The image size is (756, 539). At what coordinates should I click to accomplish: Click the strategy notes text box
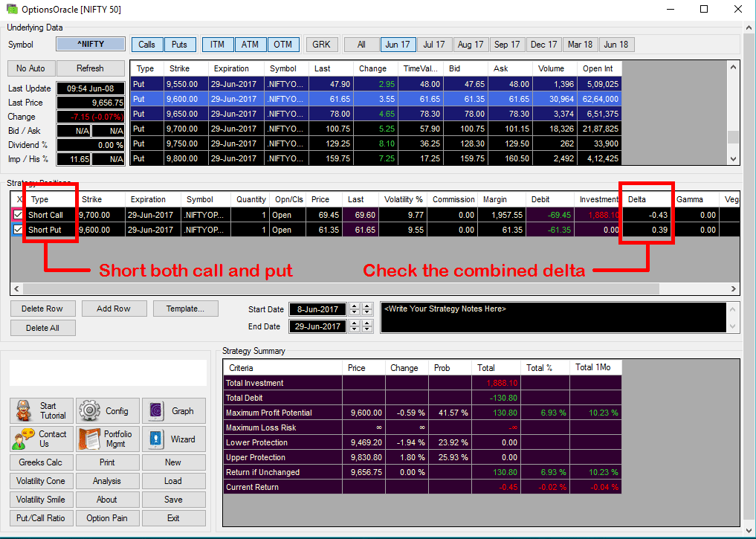(x=554, y=317)
